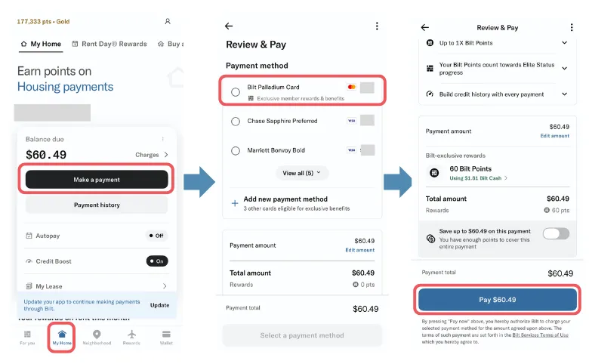This screenshot has width=589, height=364.
Task: Expand the View all (5) cards list
Action: (302, 173)
